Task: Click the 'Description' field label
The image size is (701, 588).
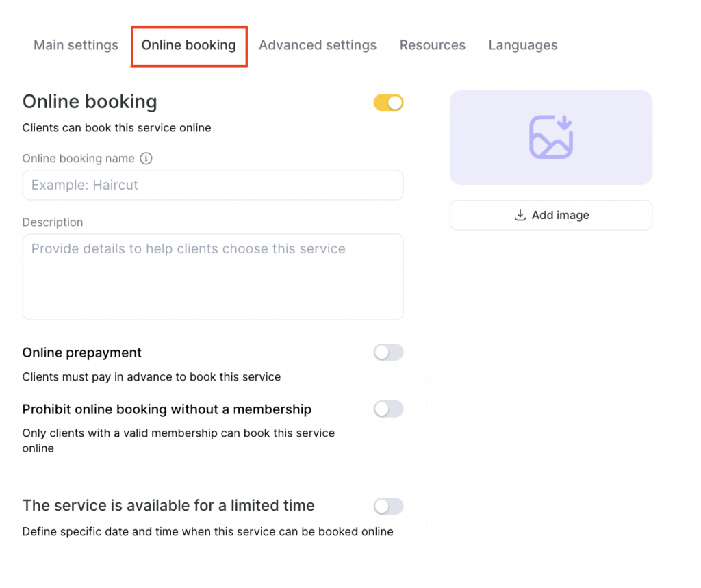Action: coord(53,222)
